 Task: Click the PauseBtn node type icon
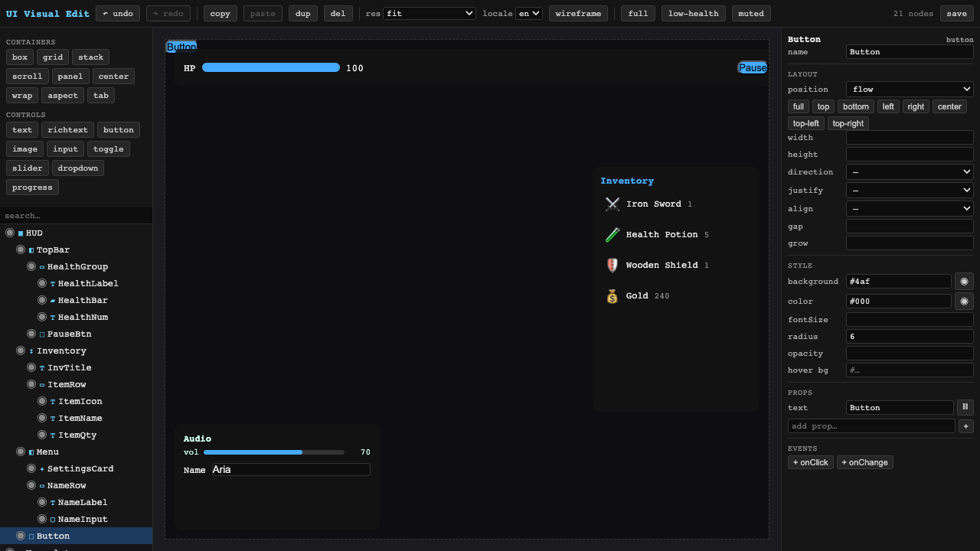[42, 334]
